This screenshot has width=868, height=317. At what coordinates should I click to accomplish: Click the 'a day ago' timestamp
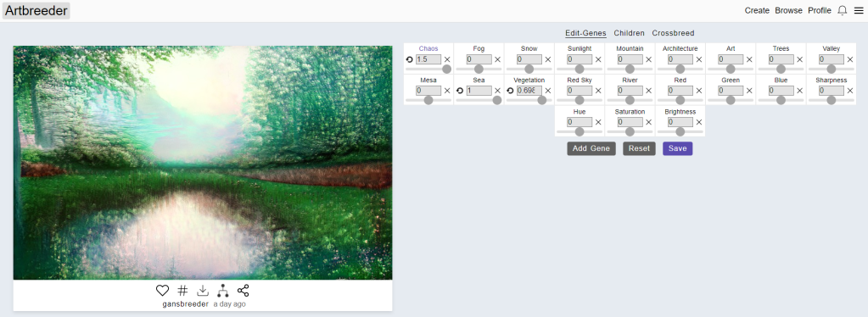(230, 304)
